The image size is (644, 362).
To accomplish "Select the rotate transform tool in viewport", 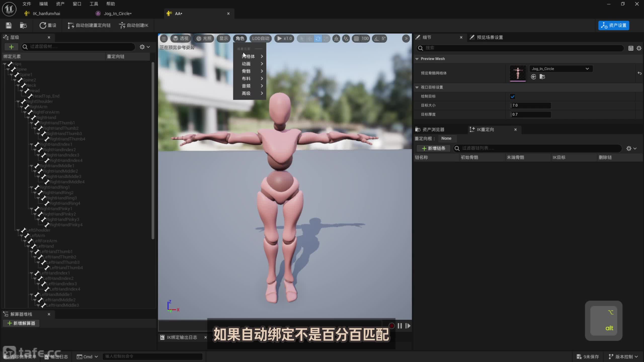I will coord(318,38).
